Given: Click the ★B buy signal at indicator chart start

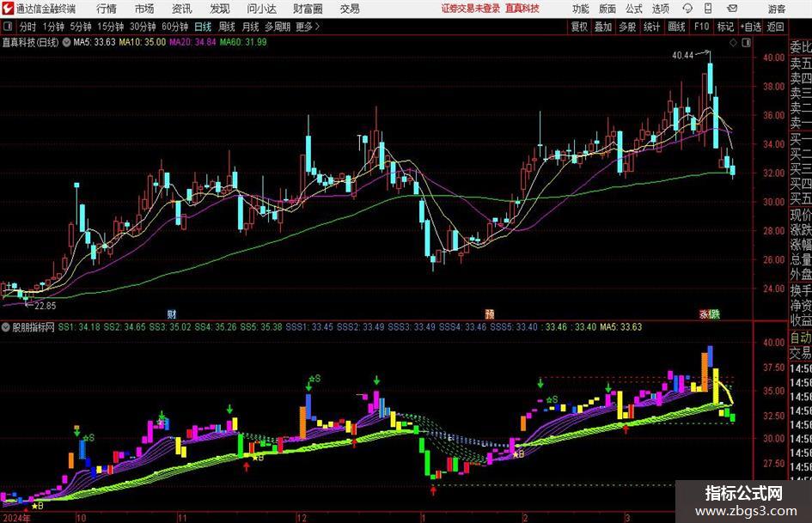Looking at the screenshot, I should (37, 505).
